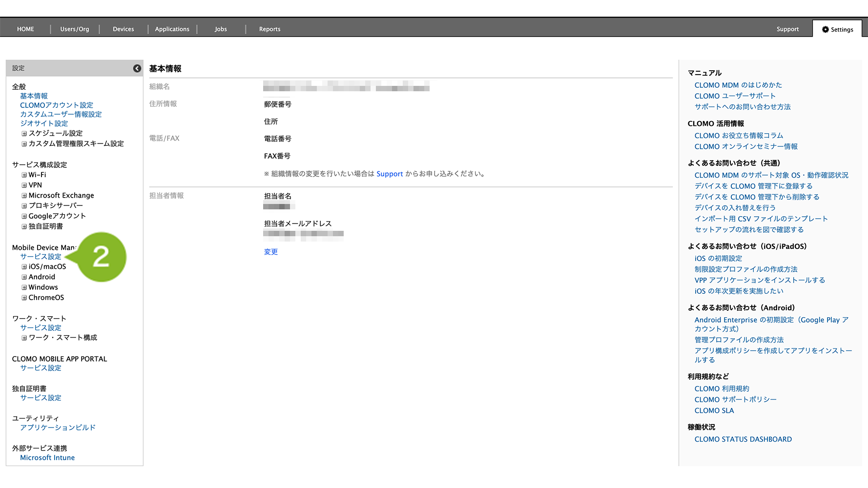Expand the Wi-Fi tree node
The image size is (868, 488).
point(24,175)
